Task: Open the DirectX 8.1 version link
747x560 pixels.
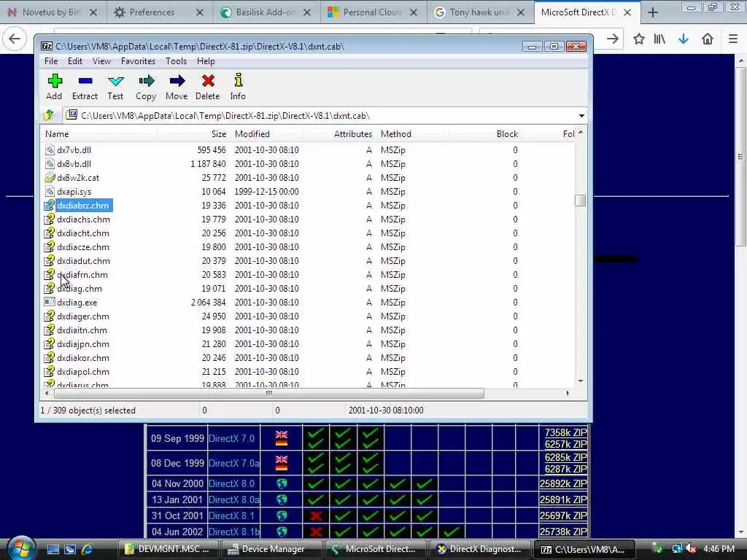Action: pos(231,516)
